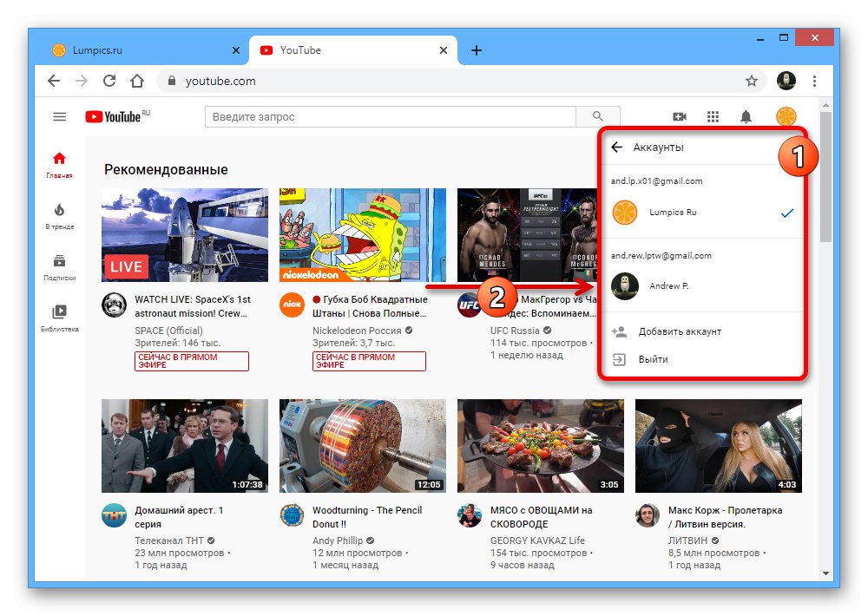868x616 pixels.
Task: Select the Lumpics Ru account
Action: point(702,213)
